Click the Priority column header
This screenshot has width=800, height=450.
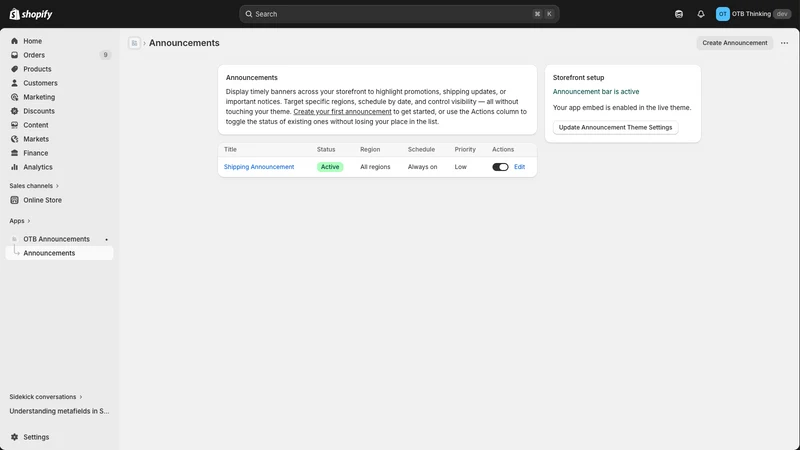click(465, 149)
